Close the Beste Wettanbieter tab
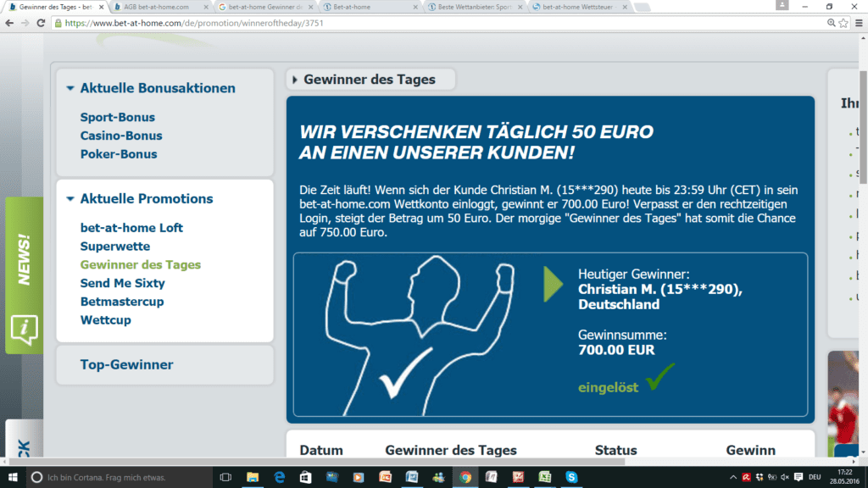The image size is (868, 488). pyautogui.click(x=520, y=7)
